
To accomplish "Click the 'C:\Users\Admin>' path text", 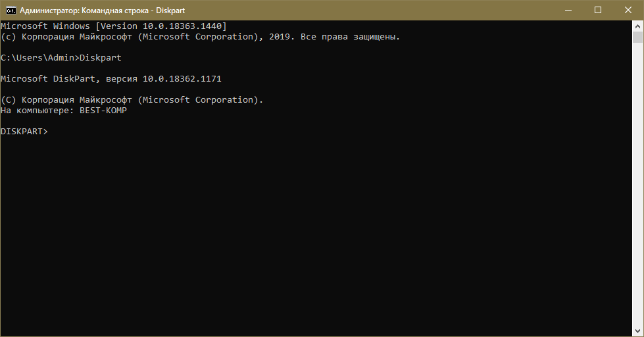I will pyautogui.click(x=39, y=58).
